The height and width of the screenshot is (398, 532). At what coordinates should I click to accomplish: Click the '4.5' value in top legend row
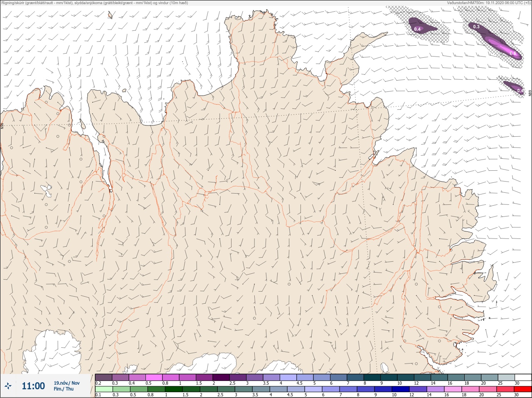299,383
